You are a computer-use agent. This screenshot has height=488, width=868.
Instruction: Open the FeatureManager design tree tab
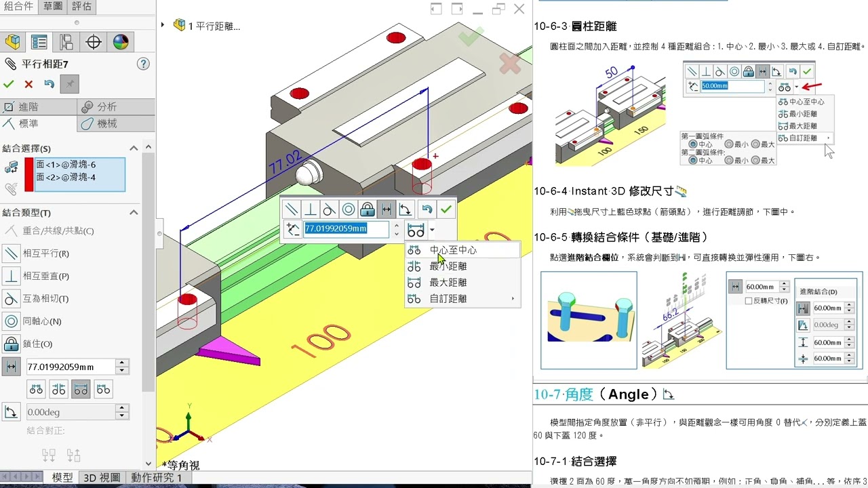12,42
